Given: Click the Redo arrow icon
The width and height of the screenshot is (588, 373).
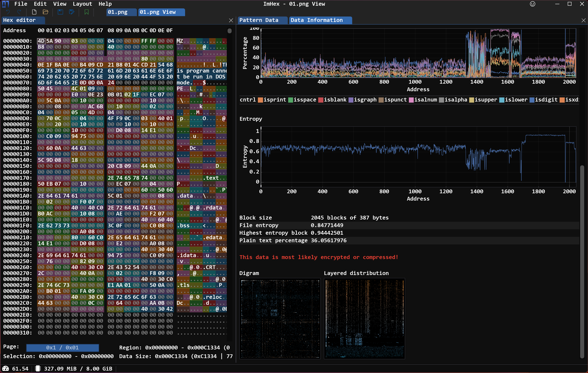Looking at the screenshot, I should [19, 12].
